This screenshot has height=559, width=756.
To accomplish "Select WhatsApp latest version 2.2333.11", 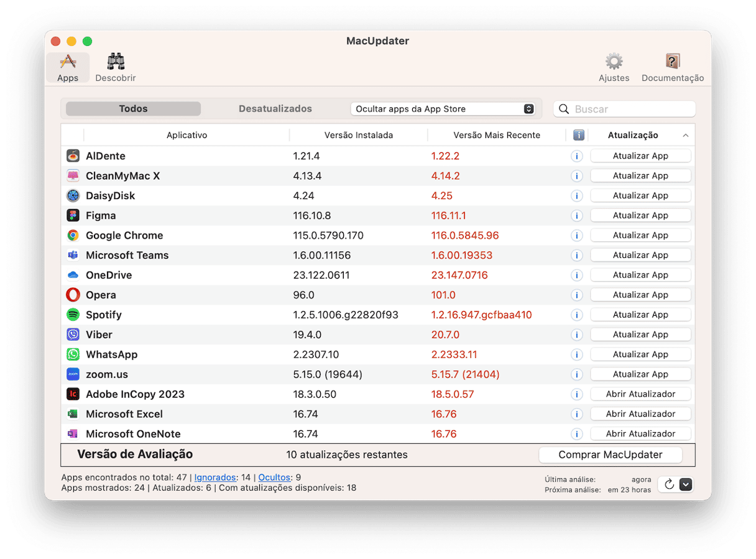I will [x=454, y=355].
